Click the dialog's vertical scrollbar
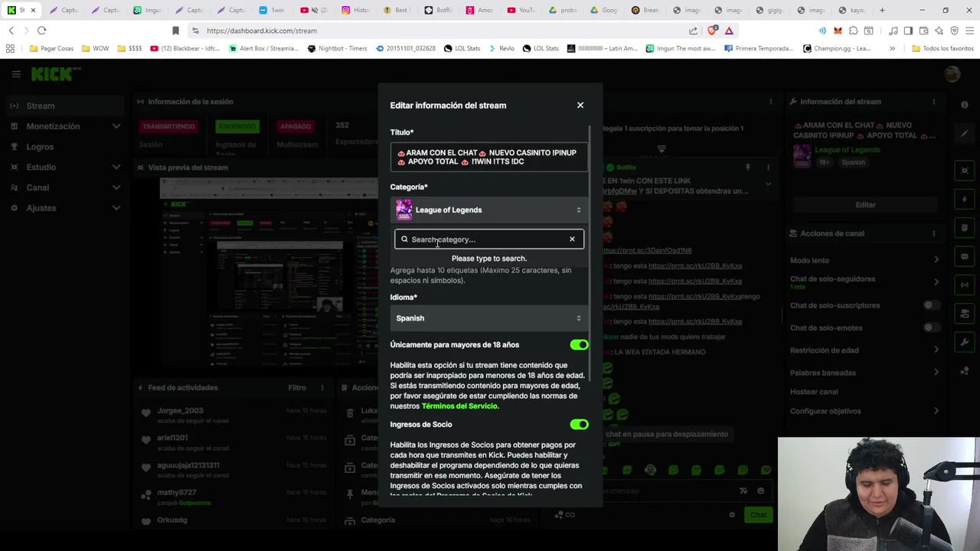The height and width of the screenshot is (551, 980). [590, 253]
